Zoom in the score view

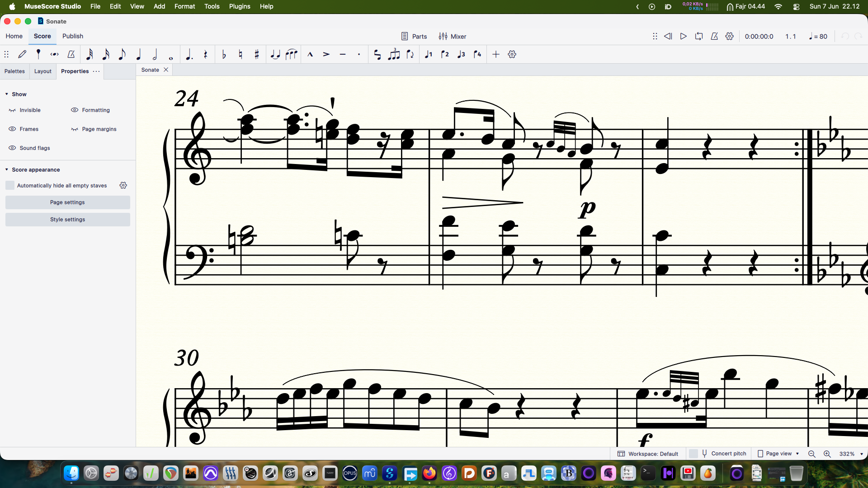[x=827, y=454]
